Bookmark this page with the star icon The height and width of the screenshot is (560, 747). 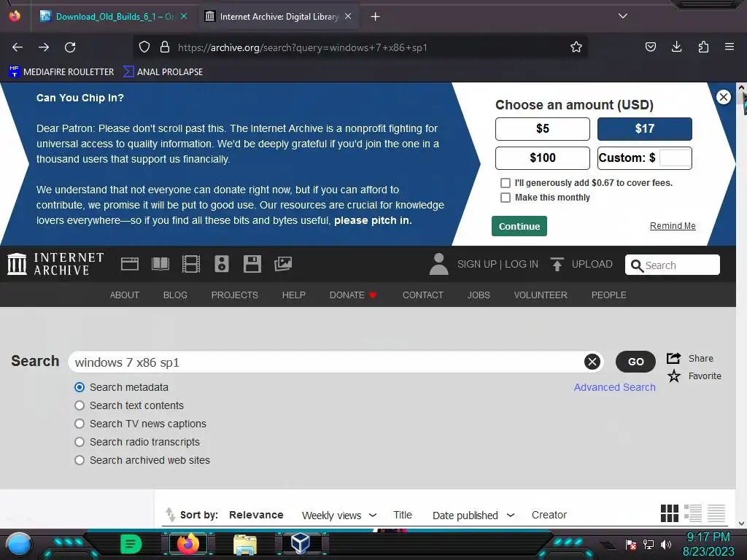[576, 47]
